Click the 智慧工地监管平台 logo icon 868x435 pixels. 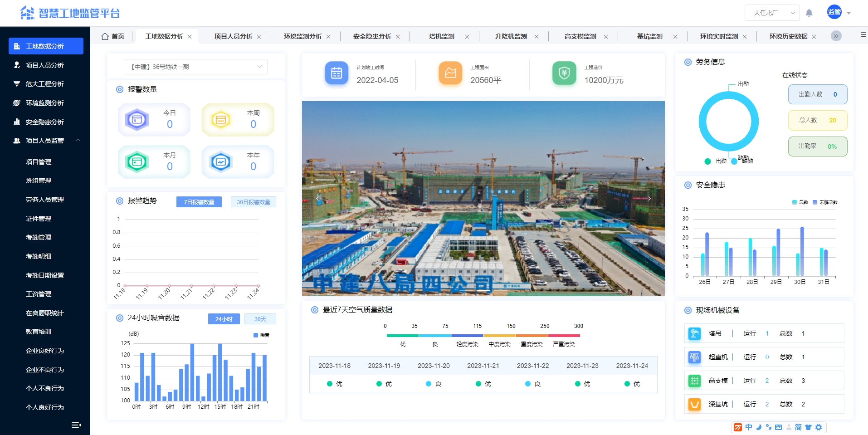[x=27, y=13]
